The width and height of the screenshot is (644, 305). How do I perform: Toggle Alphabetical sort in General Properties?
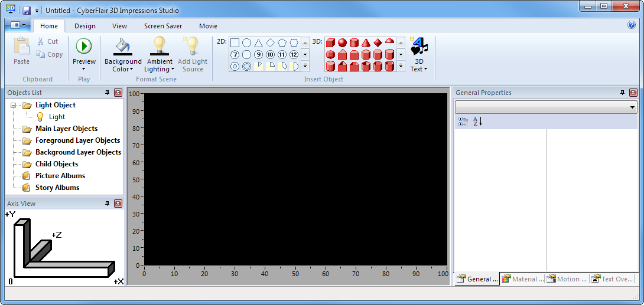(477, 122)
